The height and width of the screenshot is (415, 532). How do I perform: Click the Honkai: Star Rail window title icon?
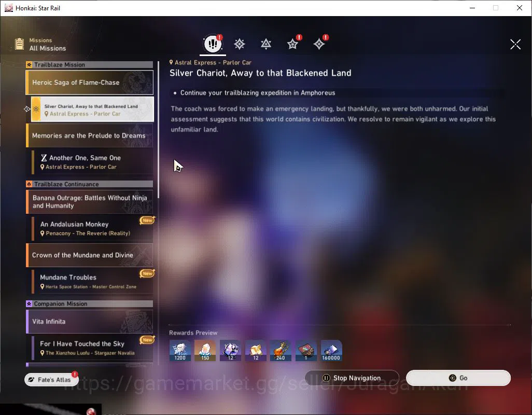(8, 8)
